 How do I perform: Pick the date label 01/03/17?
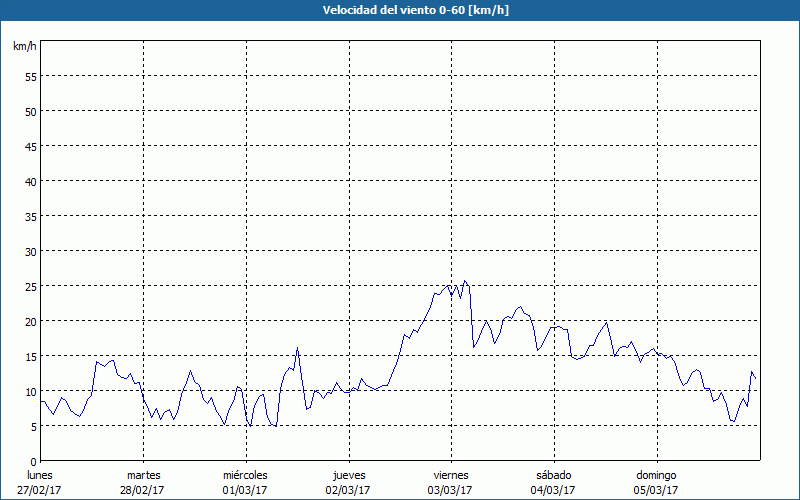(245, 490)
